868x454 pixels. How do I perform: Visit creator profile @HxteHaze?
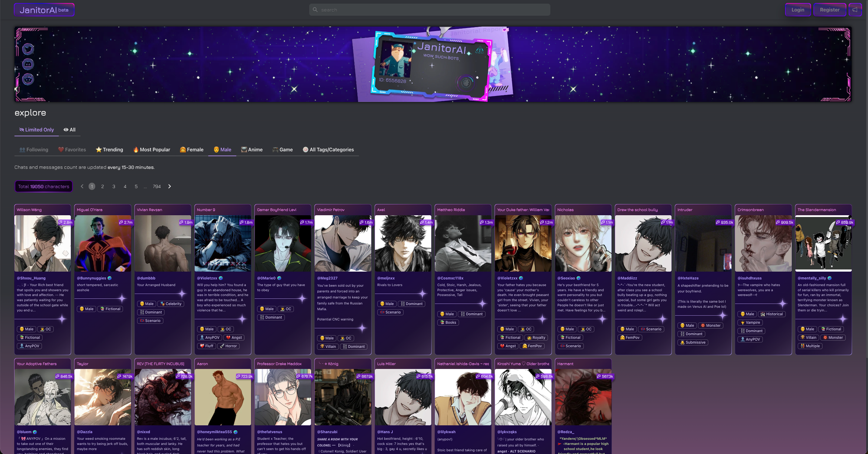click(688, 278)
